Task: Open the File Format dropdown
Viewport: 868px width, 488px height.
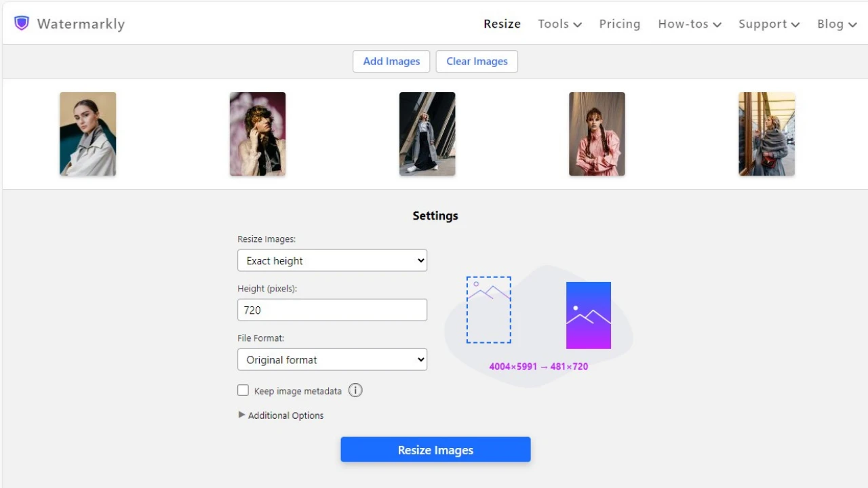Action: click(332, 359)
